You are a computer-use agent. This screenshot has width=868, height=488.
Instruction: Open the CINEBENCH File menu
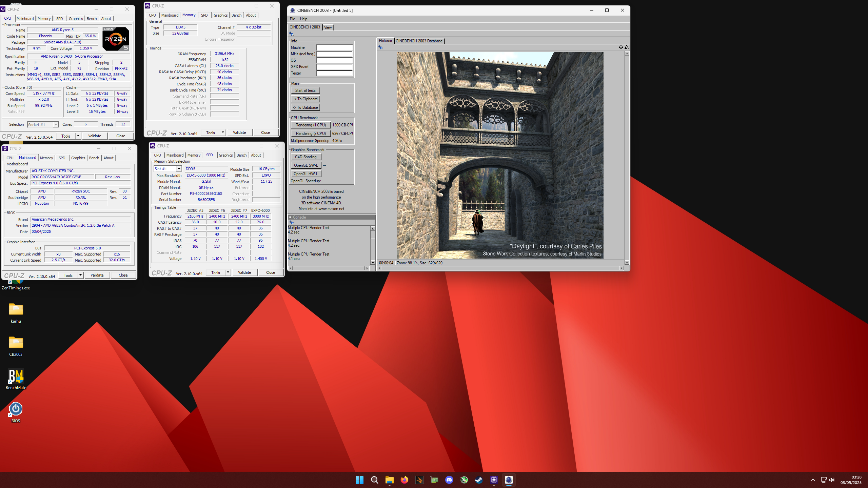click(x=292, y=19)
